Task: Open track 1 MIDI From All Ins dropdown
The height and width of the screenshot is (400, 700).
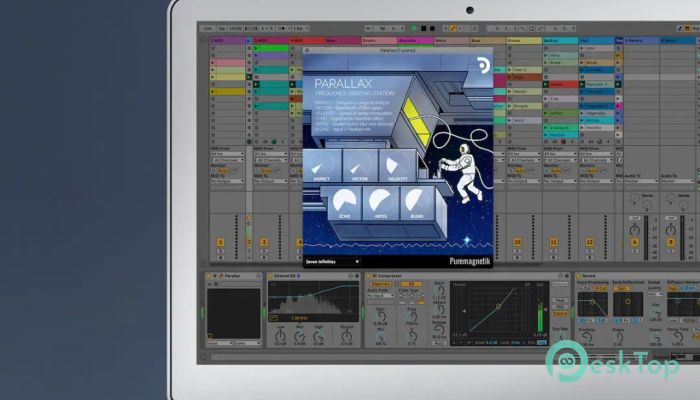Action: (x=228, y=154)
